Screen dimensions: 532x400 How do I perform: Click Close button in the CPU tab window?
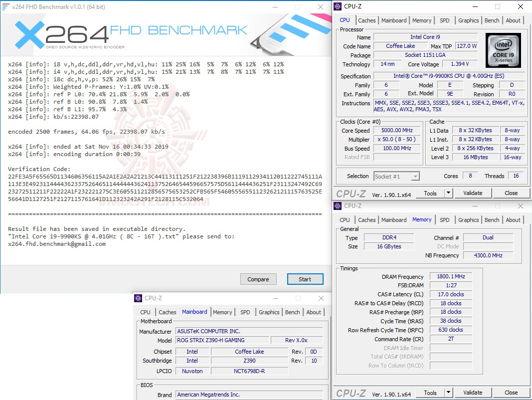click(x=511, y=193)
